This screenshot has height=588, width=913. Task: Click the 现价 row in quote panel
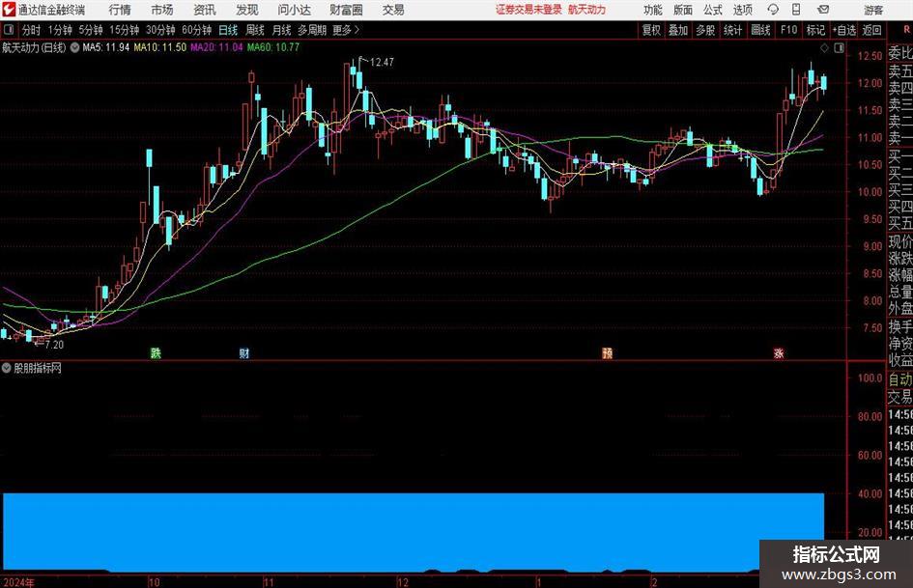(x=900, y=241)
